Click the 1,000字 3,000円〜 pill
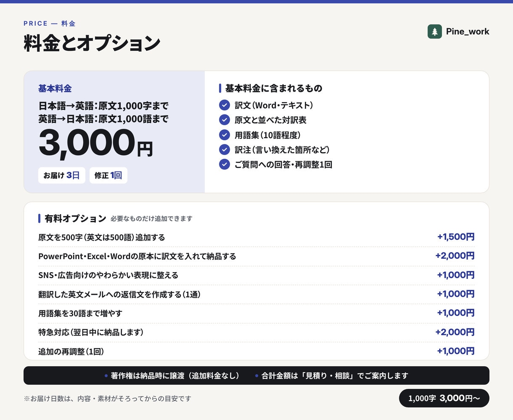Screen dimensions: 513x420 (x=444, y=398)
